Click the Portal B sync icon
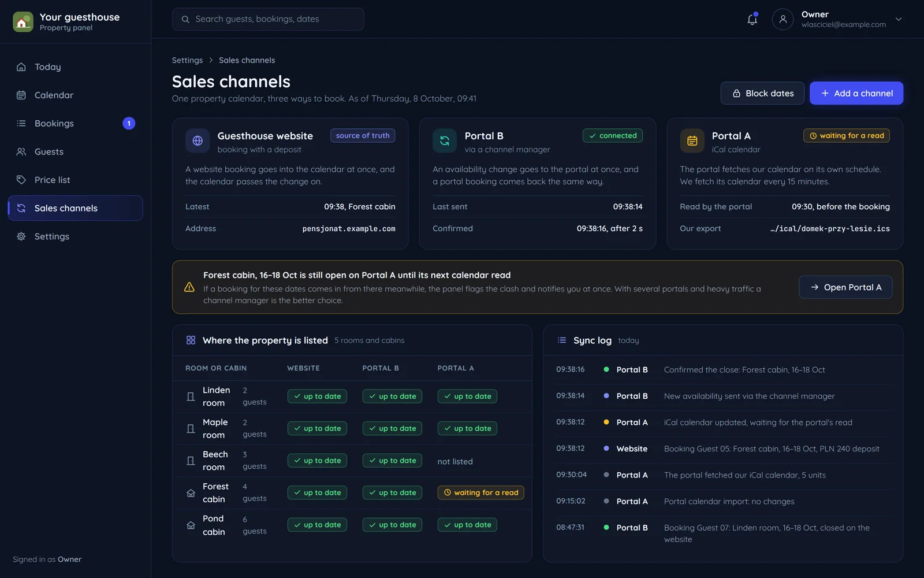Screen dimensions: 924x578 [x=445, y=140]
